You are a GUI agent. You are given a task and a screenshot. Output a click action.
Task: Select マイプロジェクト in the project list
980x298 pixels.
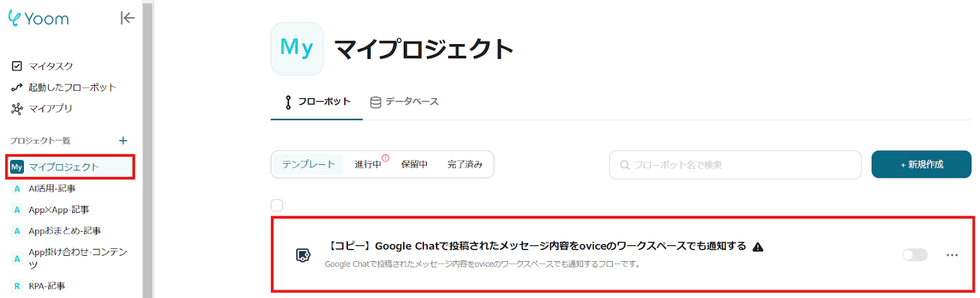click(70, 167)
